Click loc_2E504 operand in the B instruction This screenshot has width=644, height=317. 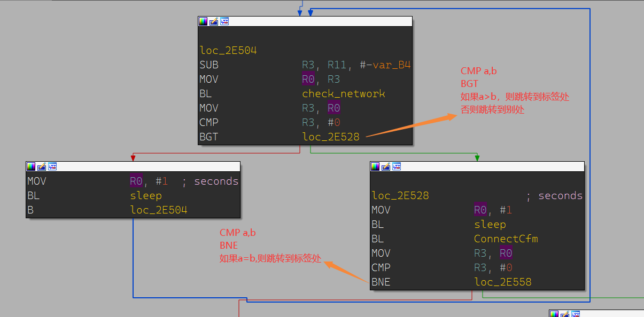[x=159, y=210]
